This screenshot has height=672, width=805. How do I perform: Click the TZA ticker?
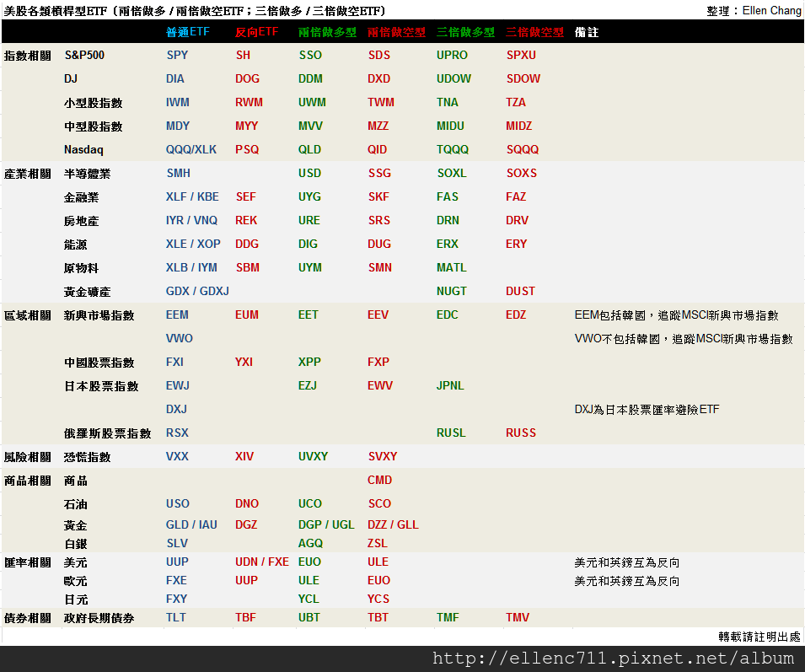pos(515,102)
